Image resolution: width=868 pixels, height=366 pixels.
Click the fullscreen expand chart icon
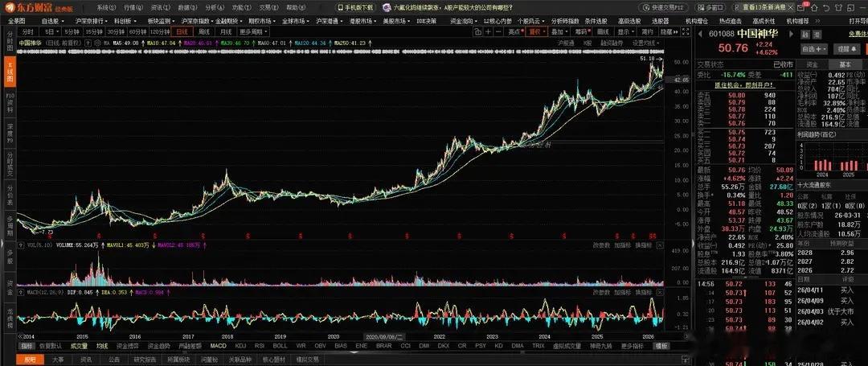(687, 32)
